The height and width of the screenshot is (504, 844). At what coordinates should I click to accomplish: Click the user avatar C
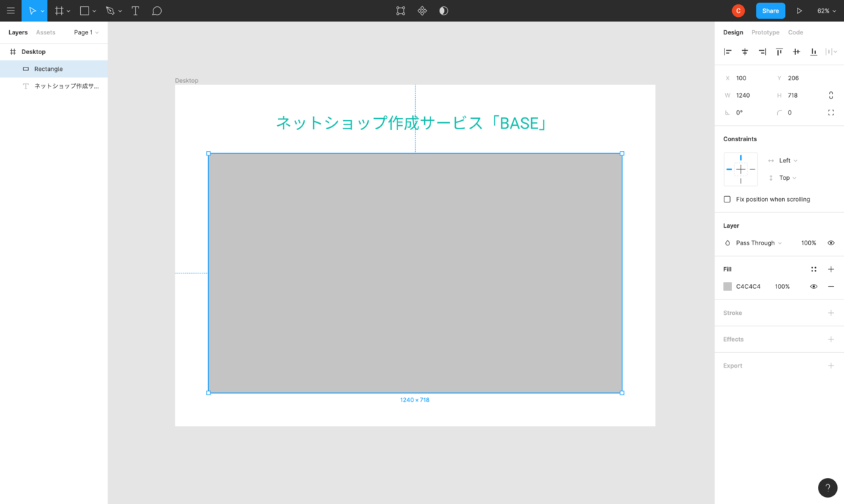[738, 11]
